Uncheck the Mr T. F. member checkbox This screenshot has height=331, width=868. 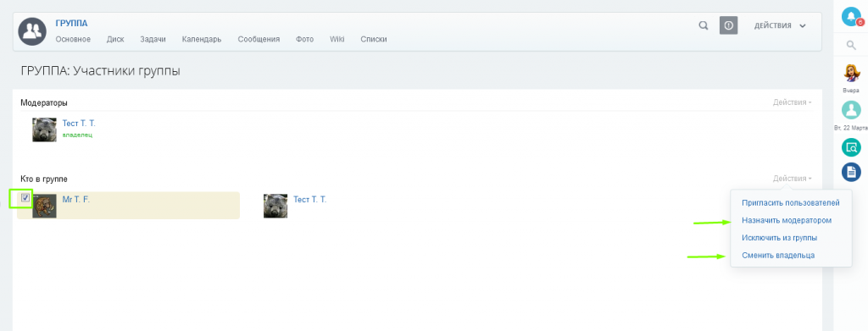[x=25, y=197]
